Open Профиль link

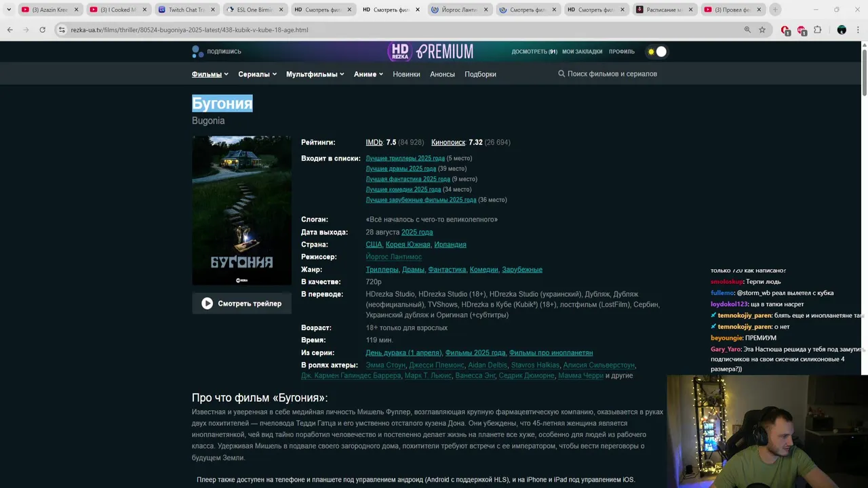[x=622, y=52]
